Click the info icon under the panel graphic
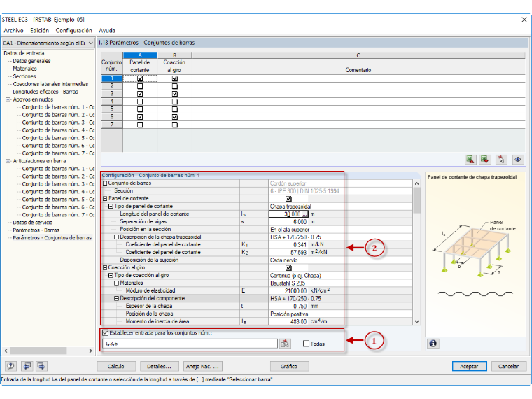 433,344
